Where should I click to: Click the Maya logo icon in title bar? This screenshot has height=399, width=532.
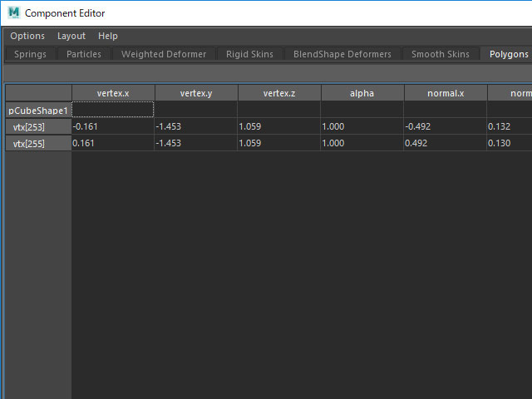coord(14,13)
